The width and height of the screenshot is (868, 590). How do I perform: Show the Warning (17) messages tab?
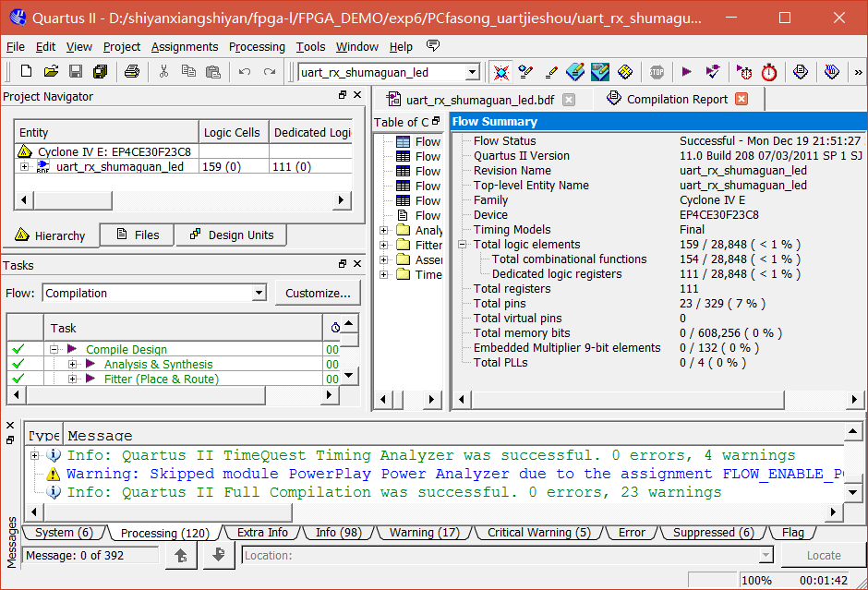point(424,533)
